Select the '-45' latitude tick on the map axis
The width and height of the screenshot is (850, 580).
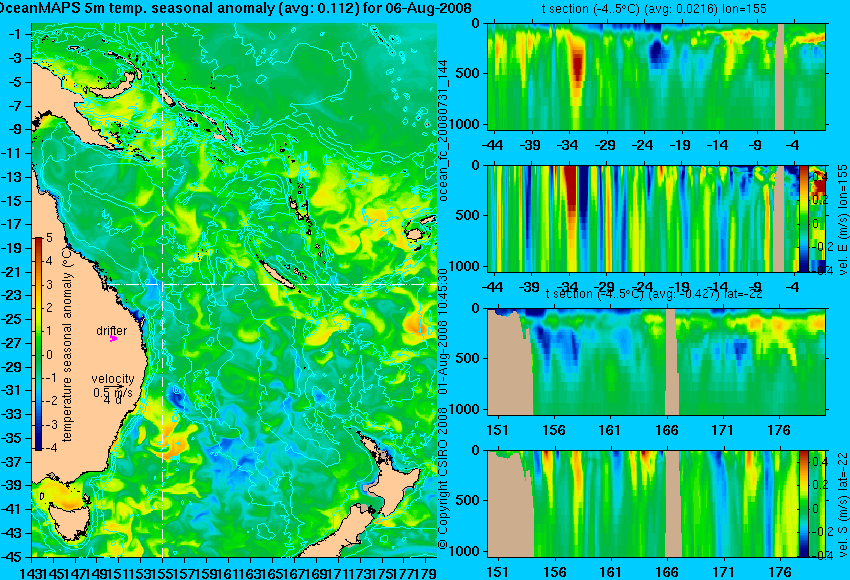(14, 557)
